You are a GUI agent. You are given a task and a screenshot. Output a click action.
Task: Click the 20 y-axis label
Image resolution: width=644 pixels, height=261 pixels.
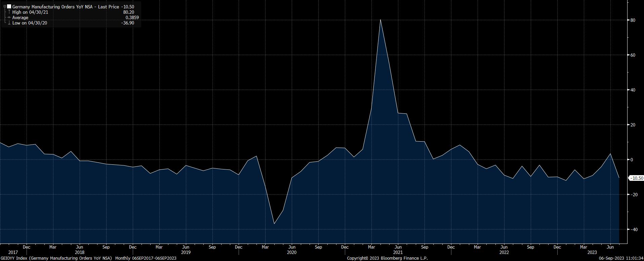click(x=633, y=125)
